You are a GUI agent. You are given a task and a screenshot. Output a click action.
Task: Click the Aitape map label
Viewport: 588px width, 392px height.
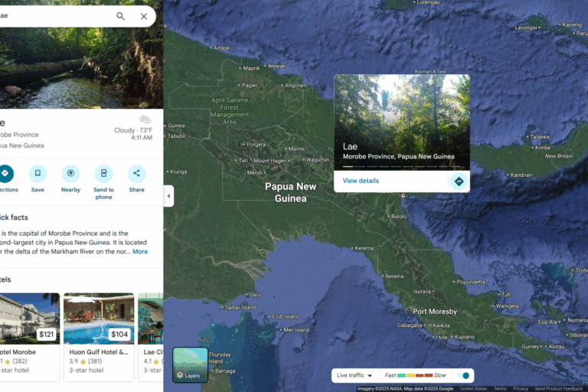[x=221, y=48]
